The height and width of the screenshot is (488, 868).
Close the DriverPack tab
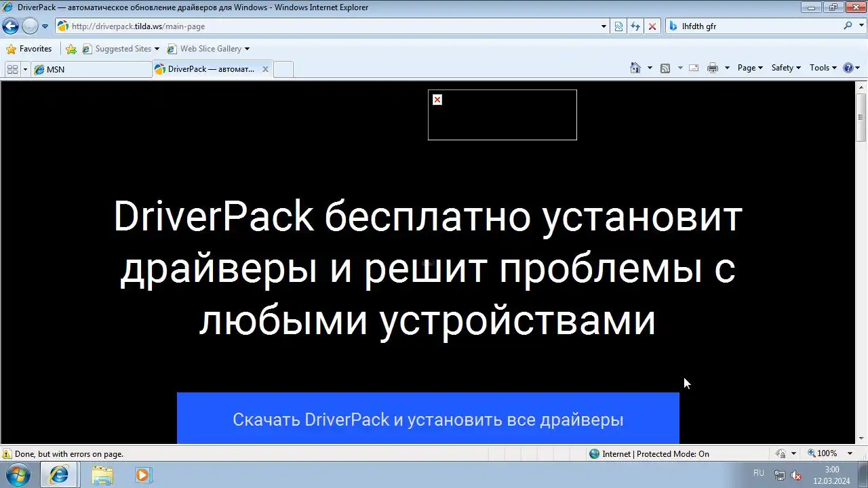click(265, 69)
